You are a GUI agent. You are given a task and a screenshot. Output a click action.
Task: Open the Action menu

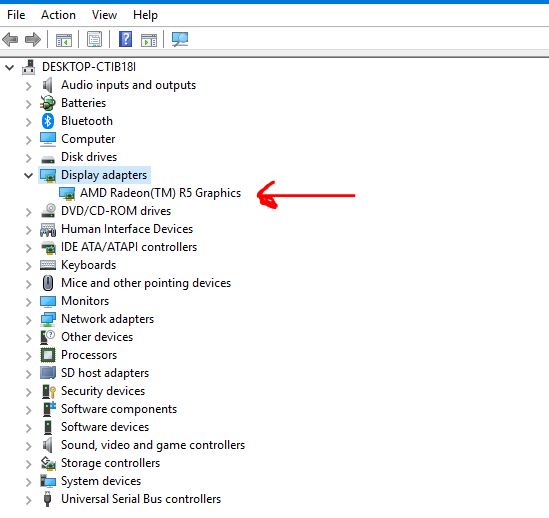(x=58, y=15)
